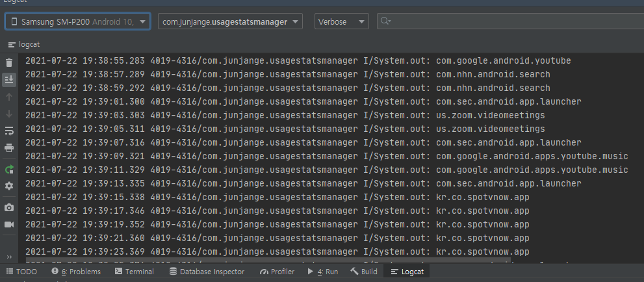This screenshot has width=644, height=282.
Task: Click youtube.music line at 19:39:11.329
Action: coord(327,170)
